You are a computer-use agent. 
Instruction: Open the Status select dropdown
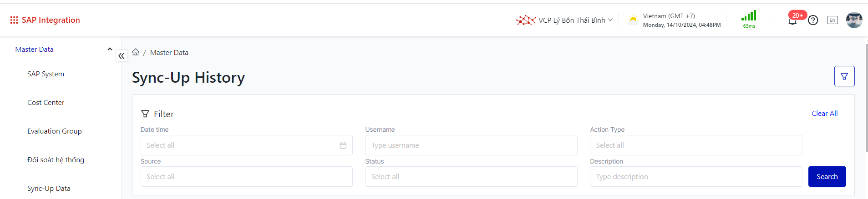(471, 177)
